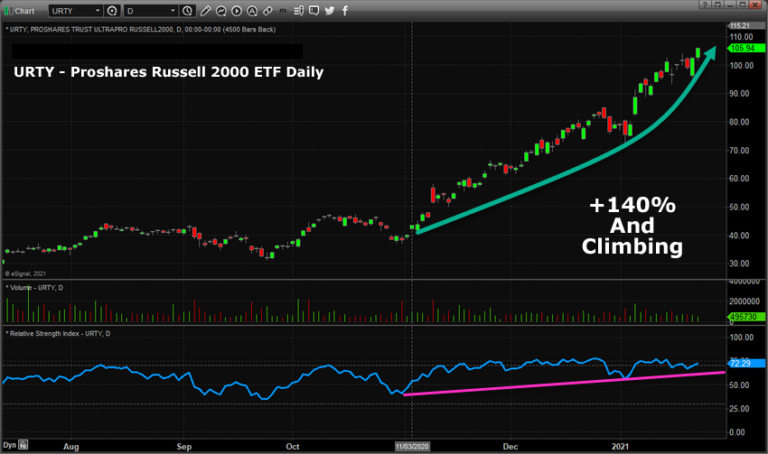Click the 2021 label on time axis
The image size is (768, 454).
pos(620,446)
